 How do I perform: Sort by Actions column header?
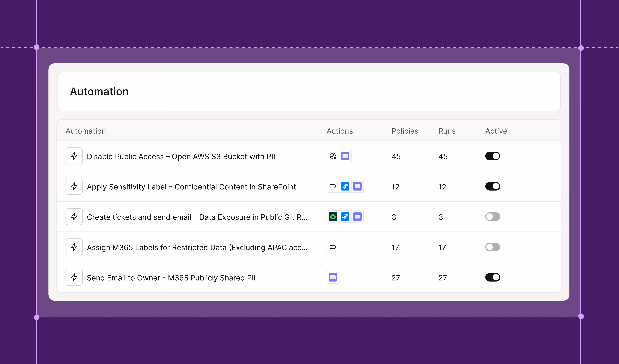pyautogui.click(x=340, y=131)
